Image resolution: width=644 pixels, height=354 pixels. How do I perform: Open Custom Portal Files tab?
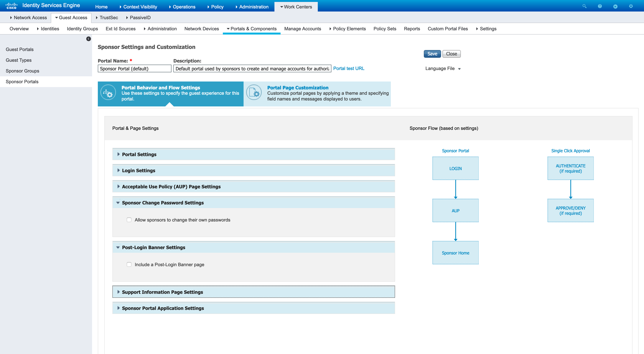[447, 29]
